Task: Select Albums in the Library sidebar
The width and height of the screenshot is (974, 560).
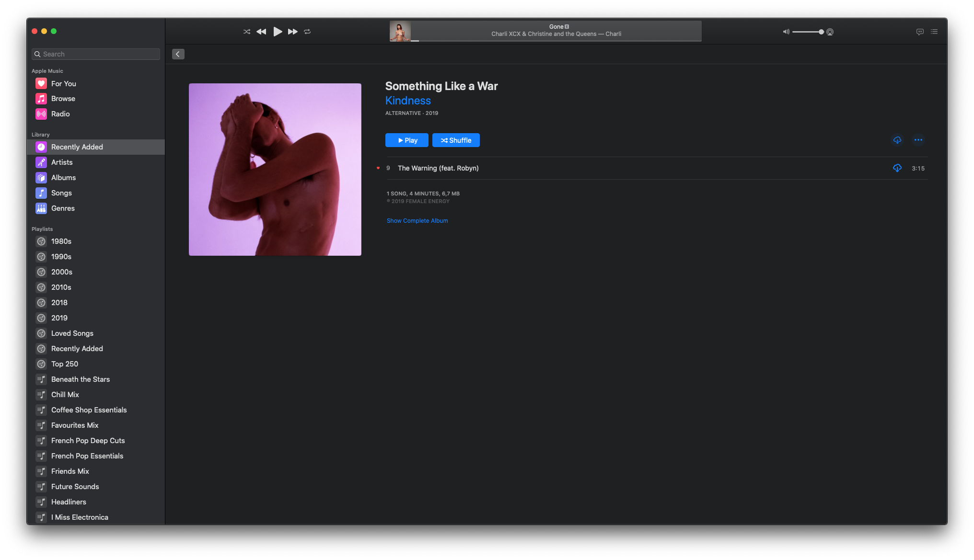Action: point(63,178)
